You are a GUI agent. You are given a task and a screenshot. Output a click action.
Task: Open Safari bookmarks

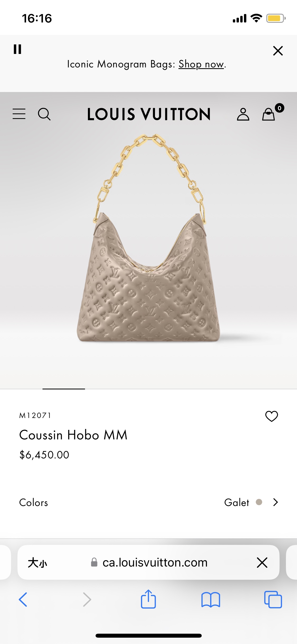coord(211,600)
